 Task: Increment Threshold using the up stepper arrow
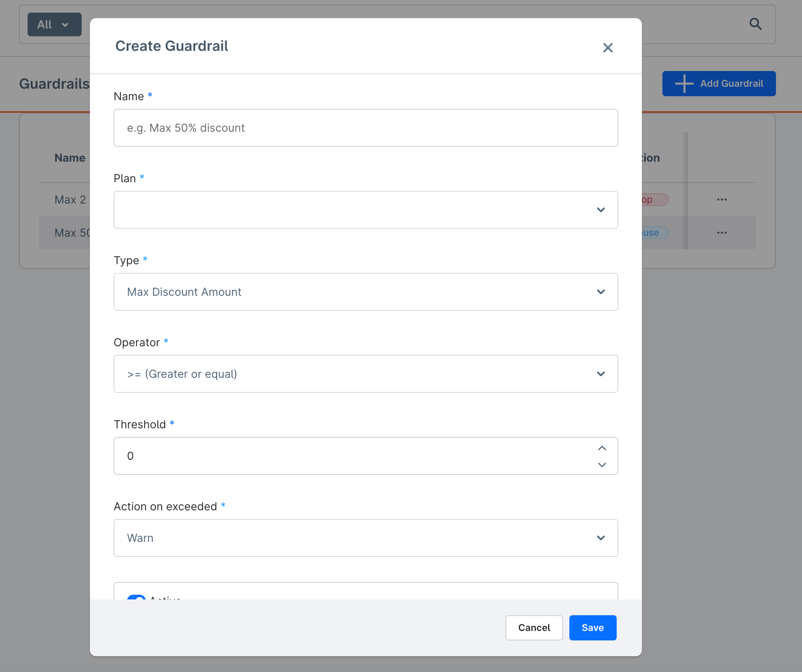pyautogui.click(x=602, y=448)
